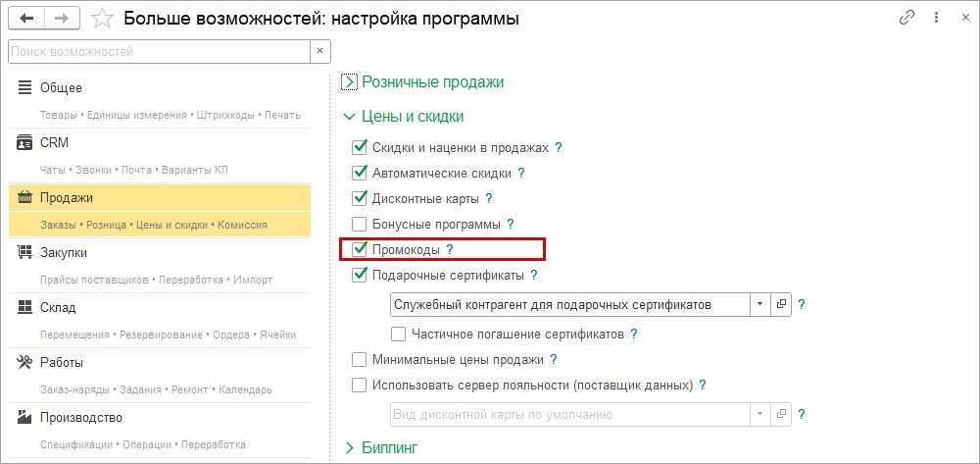Enable the Бонусные программы checkbox
The height and width of the screenshot is (464, 980).
[x=359, y=225]
